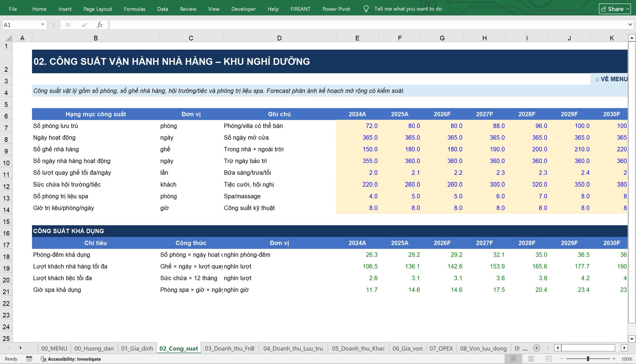Click the Cancel entry X icon
Screen dimensions: 636x364
(68, 25)
